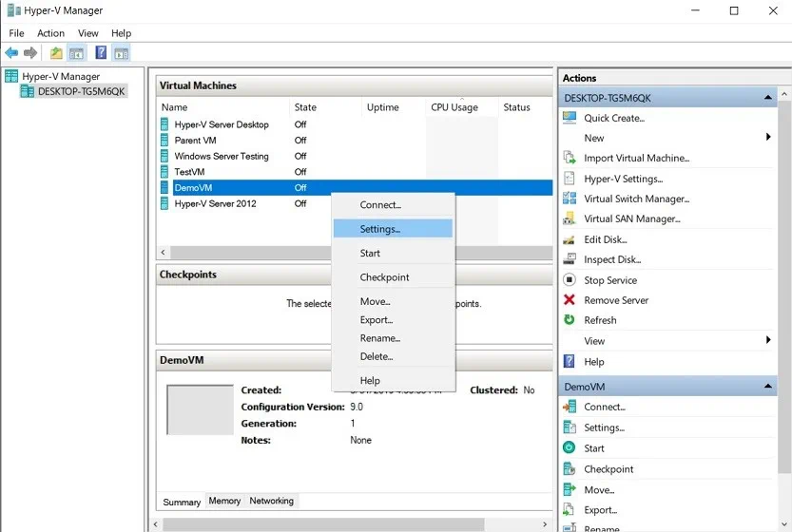Open the Action menu in menu bar
792x532 pixels.
50,33
